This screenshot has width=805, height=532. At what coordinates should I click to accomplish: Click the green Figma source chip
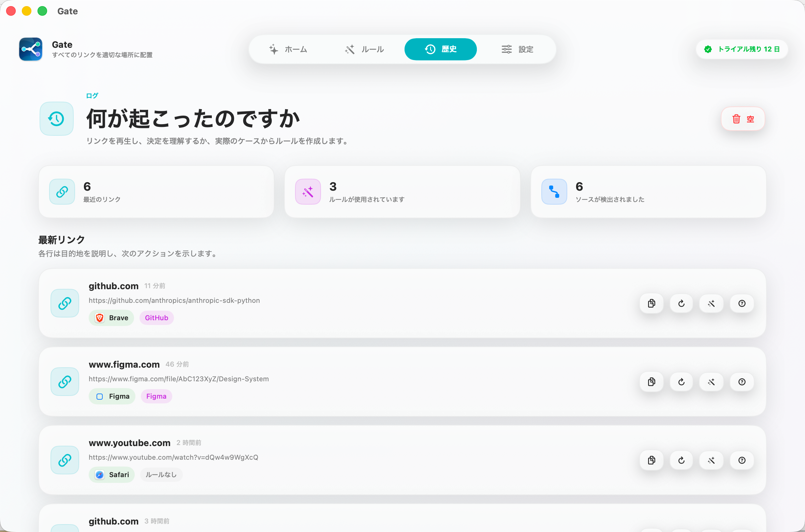coord(112,396)
